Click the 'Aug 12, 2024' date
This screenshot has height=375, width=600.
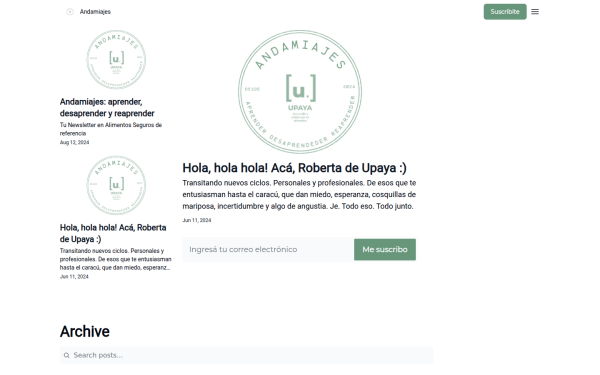pos(74,142)
